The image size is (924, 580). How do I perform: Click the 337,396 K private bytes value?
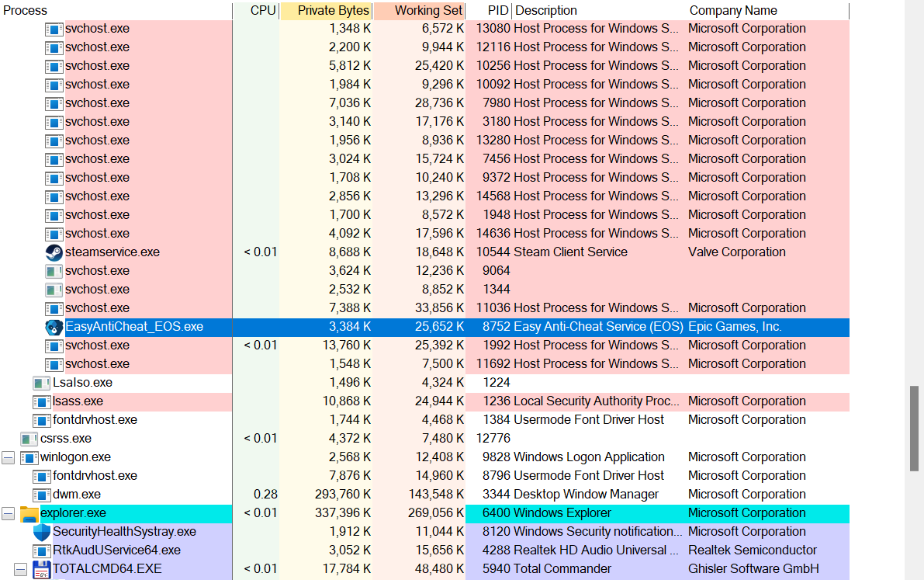tap(343, 513)
